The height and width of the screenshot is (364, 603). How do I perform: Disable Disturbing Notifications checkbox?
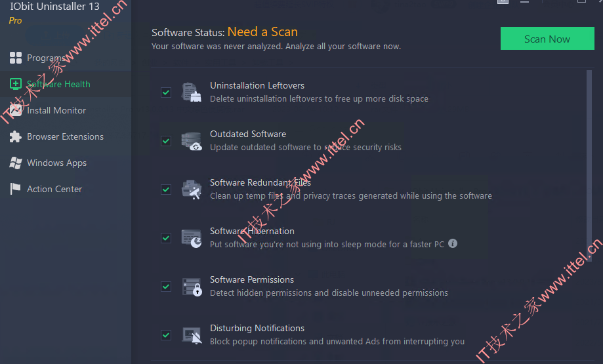(166, 334)
